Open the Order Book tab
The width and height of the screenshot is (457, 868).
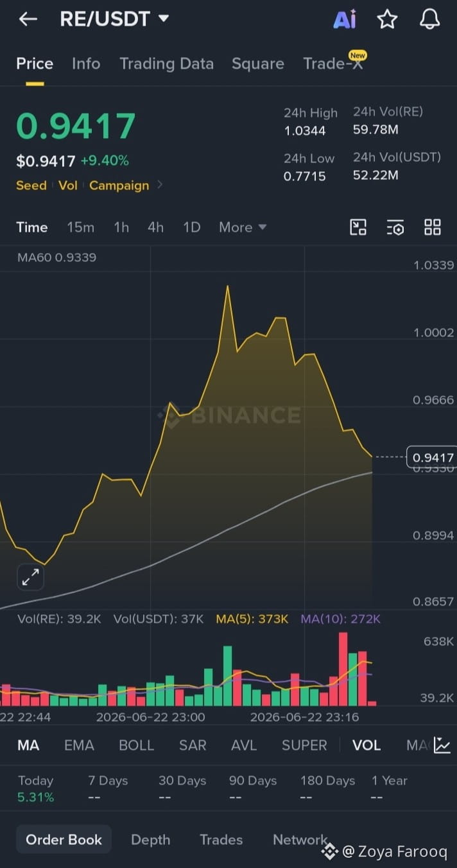[64, 840]
